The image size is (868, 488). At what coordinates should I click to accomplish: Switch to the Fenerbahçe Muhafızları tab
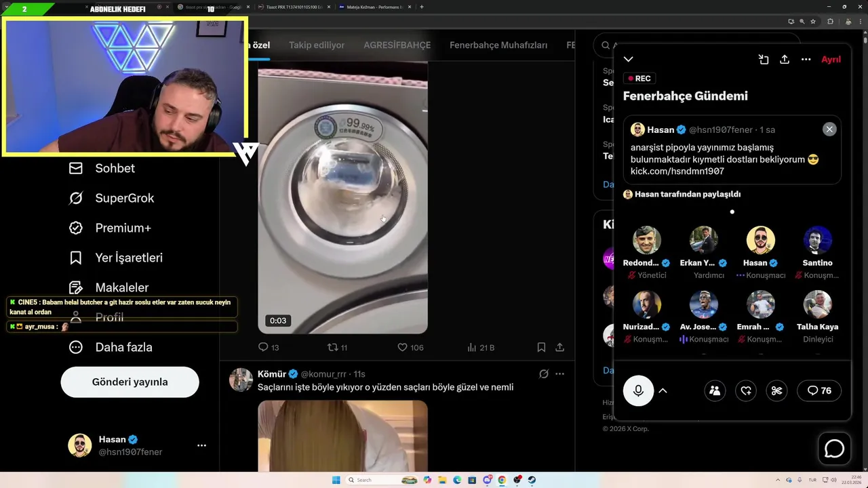(498, 45)
